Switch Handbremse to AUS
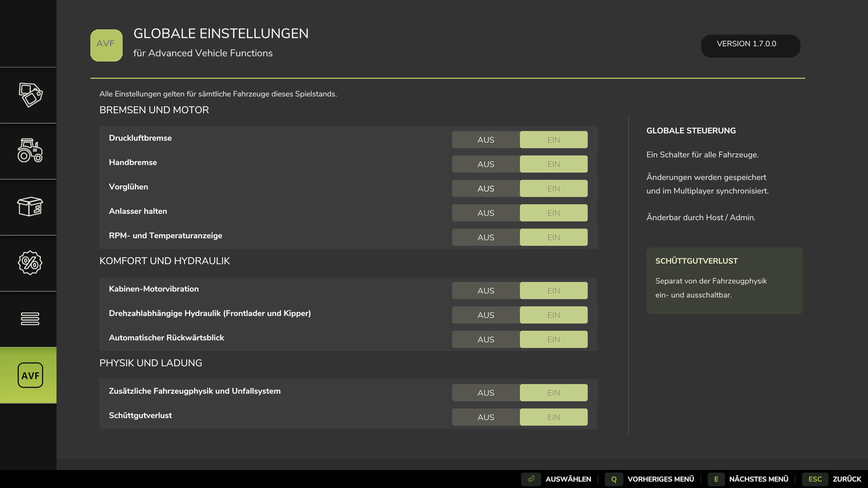 point(486,164)
